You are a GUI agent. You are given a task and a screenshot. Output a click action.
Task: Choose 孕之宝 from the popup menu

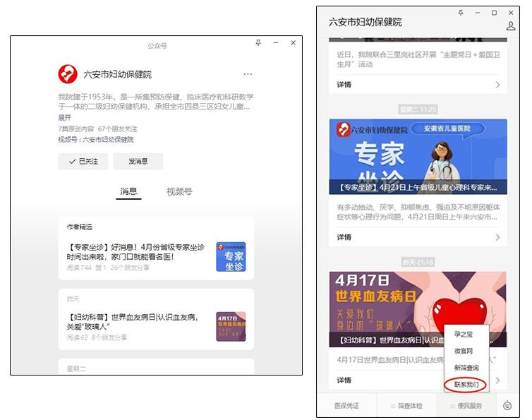pyautogui.click(x=464, y=334)
